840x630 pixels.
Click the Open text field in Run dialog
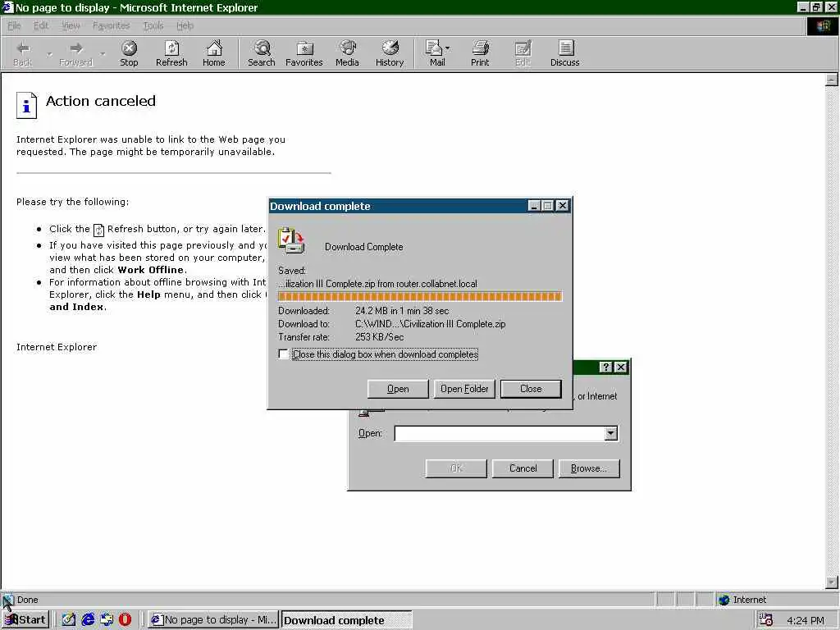[x=500, y=433]
